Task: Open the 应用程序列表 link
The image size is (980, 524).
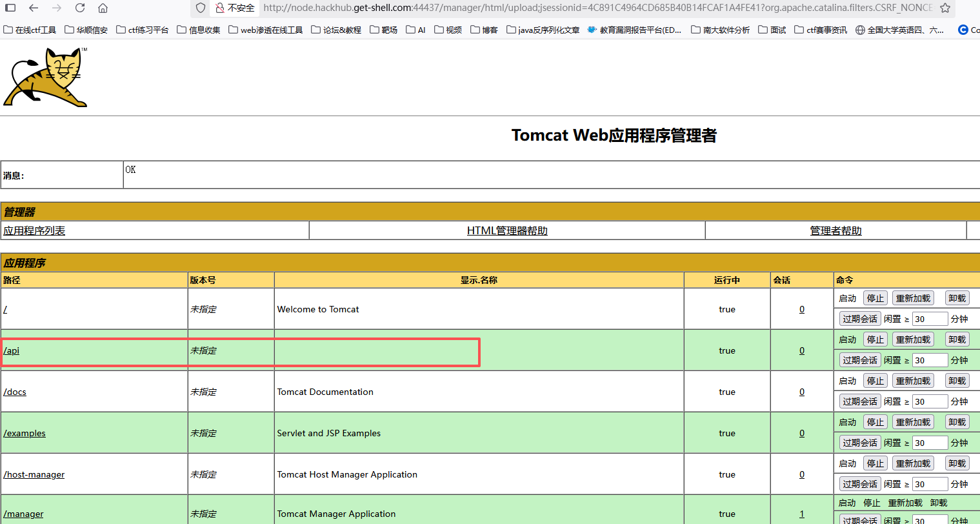Action: pos(34,230)
